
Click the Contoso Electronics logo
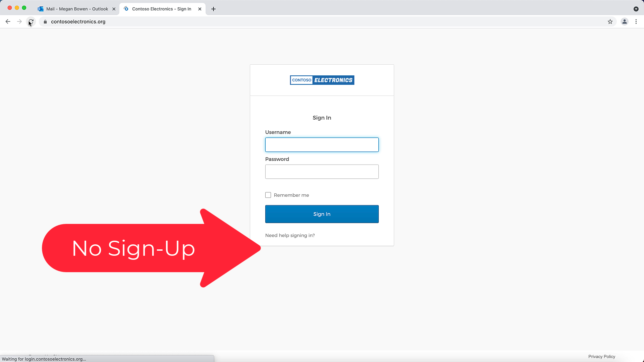pos(322,80)
